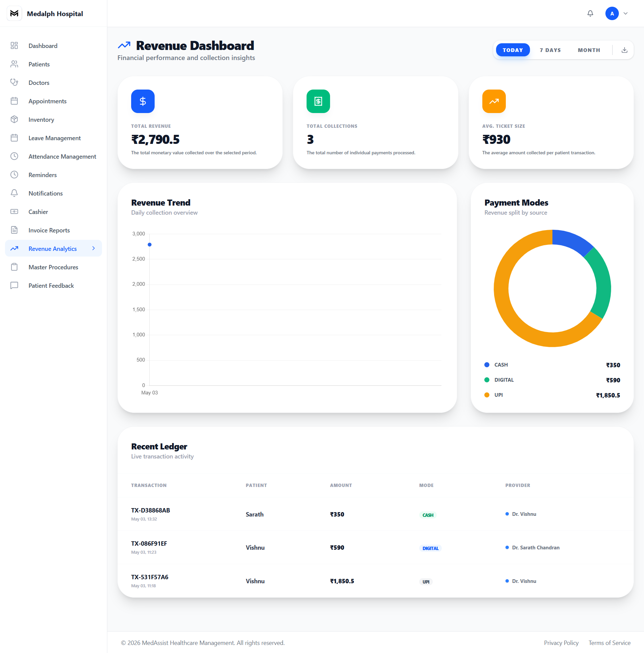Viewport: 644px width, 653px height.
Task: Click the DIGITAL legend entry
Action: pos(552,380)
